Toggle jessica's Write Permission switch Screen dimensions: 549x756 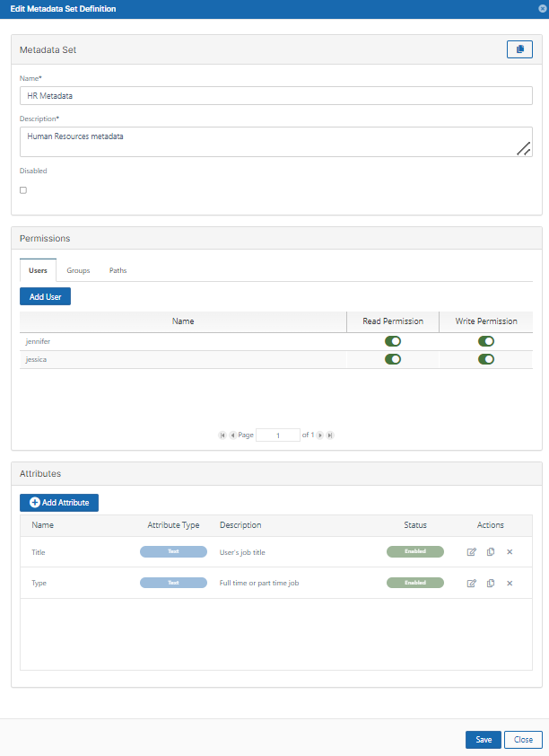pos(486,359)
